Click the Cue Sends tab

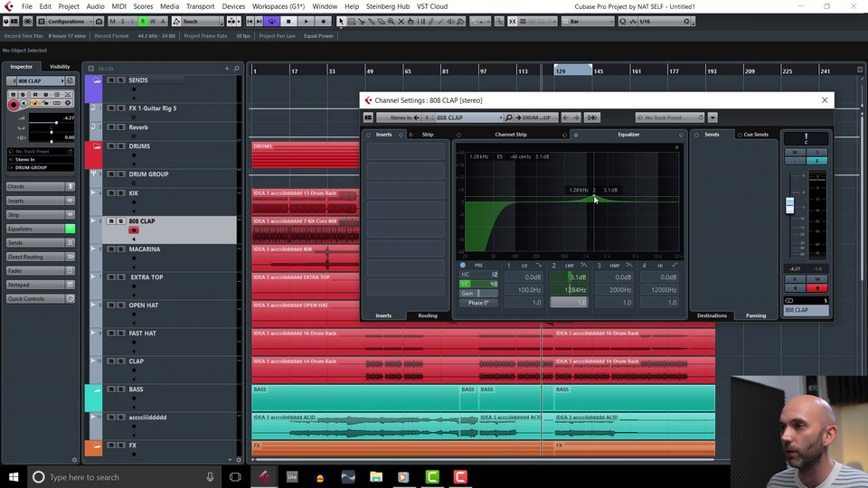[x=756, y=135]
